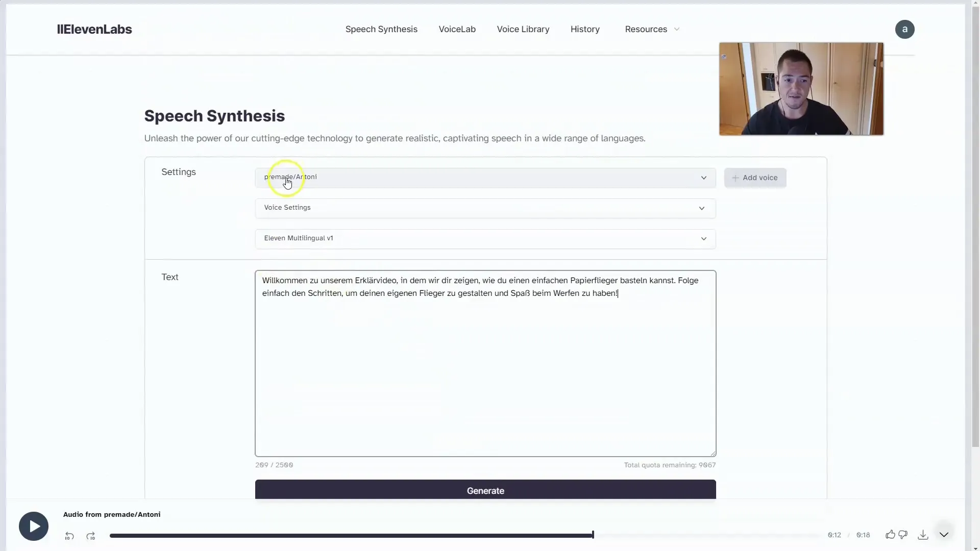Click the Add voice button
Viewport: 980px width, 551px height.
click(754, 177)
